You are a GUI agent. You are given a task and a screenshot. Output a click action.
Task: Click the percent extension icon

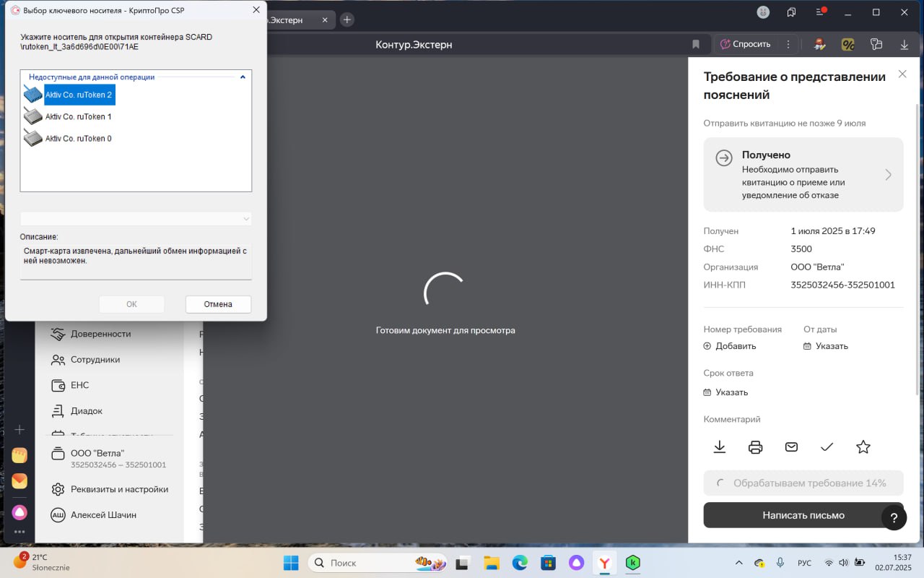click(x=848, y=44)
